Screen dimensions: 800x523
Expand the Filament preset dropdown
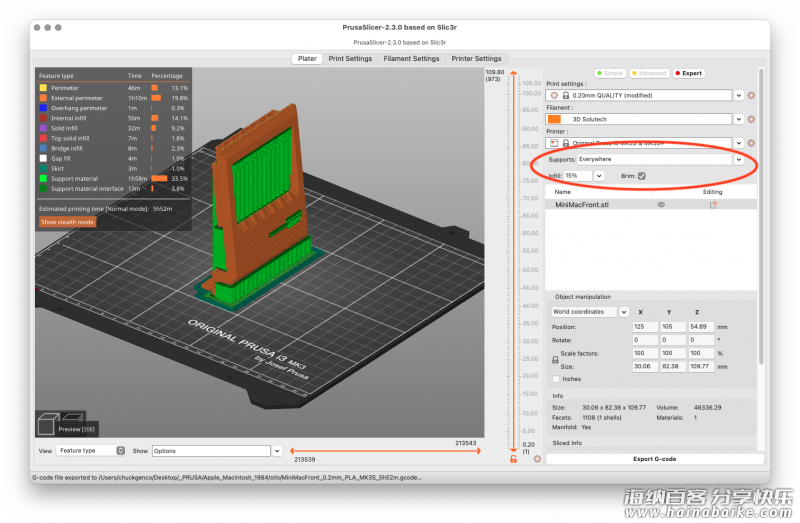pos(738,119)
